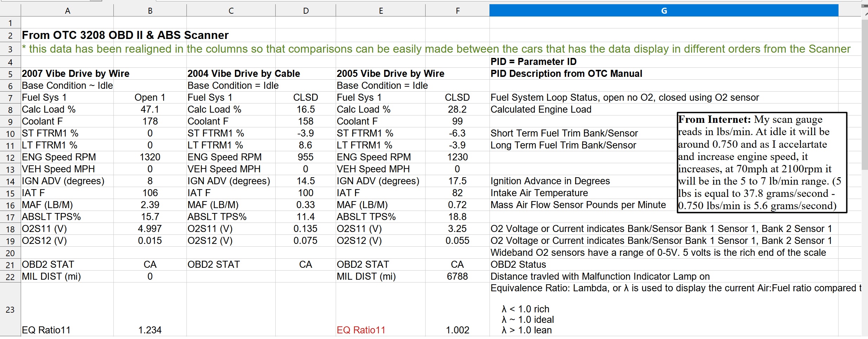This screenshot has height=339, width=868.
Task: Select '2005 Vibe Drive by Wire' cell
Action: 390,74
